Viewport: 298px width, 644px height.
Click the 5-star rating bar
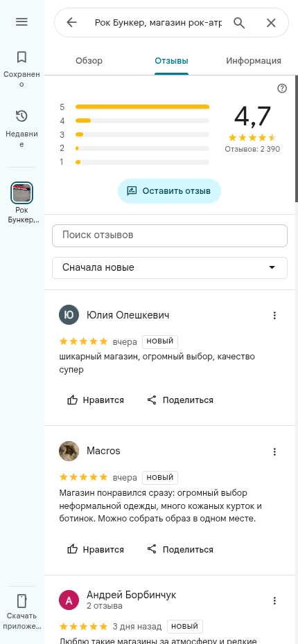[142, 107]
